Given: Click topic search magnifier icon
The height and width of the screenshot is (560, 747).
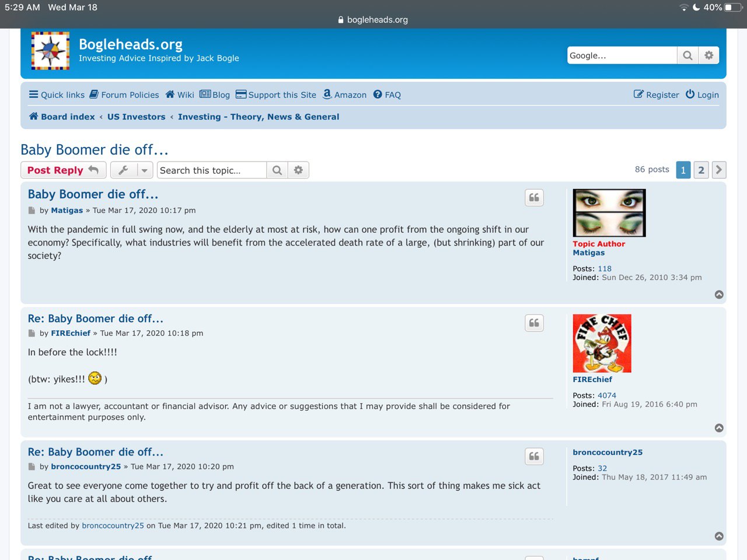Looking at the screenshot, I should [277, 170].
